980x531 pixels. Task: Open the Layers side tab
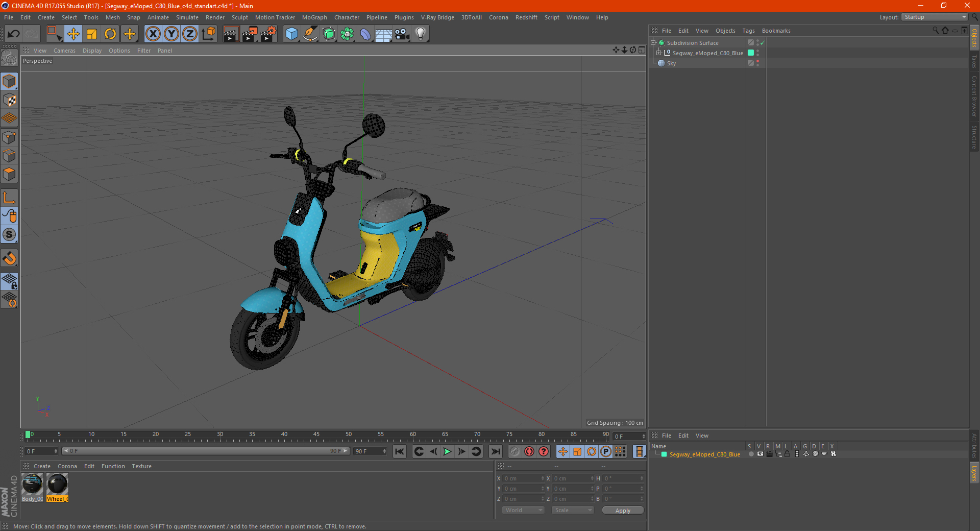[974, 473]
